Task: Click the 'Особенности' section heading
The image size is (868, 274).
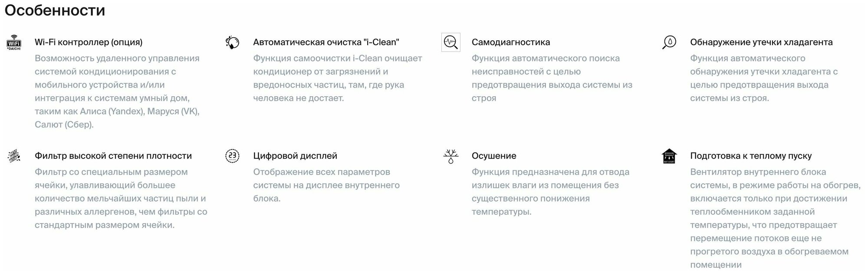Action: [x=55, y=10]
